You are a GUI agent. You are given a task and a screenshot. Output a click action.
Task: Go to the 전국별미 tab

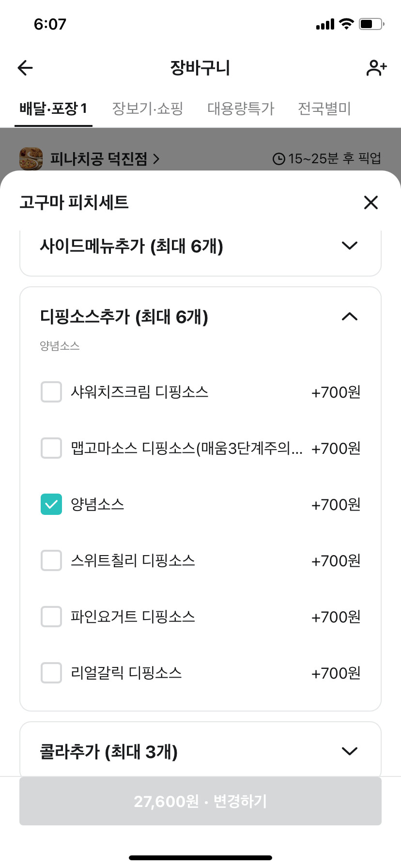tap(324, 108)
